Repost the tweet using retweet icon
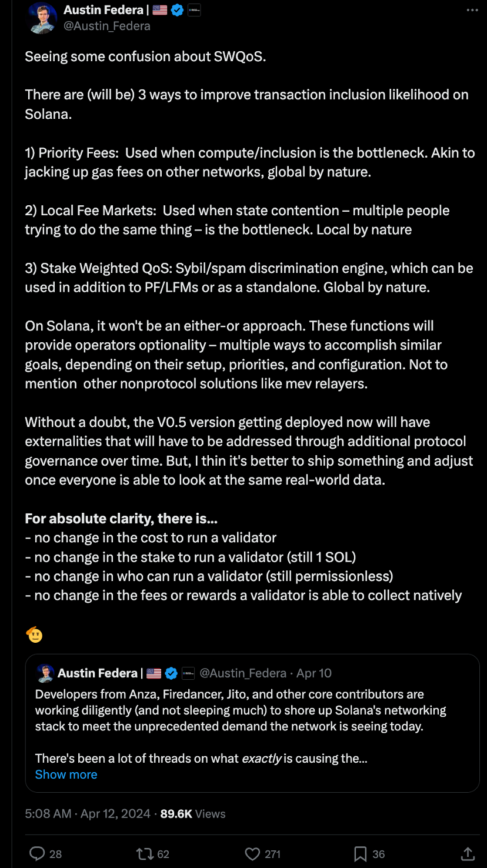This screenshot has width=487, height=868. coord(144,853)
